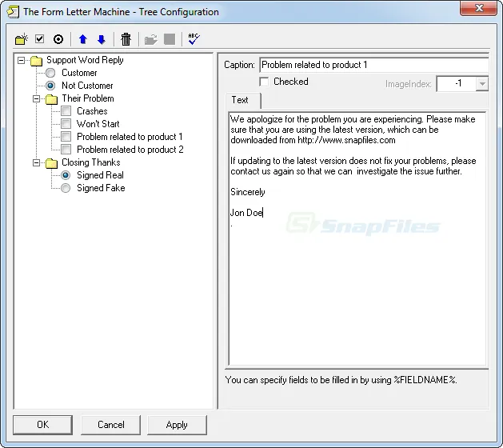Select the Signed Real radio button
This screenshot has height=448, width=503.
66,175
